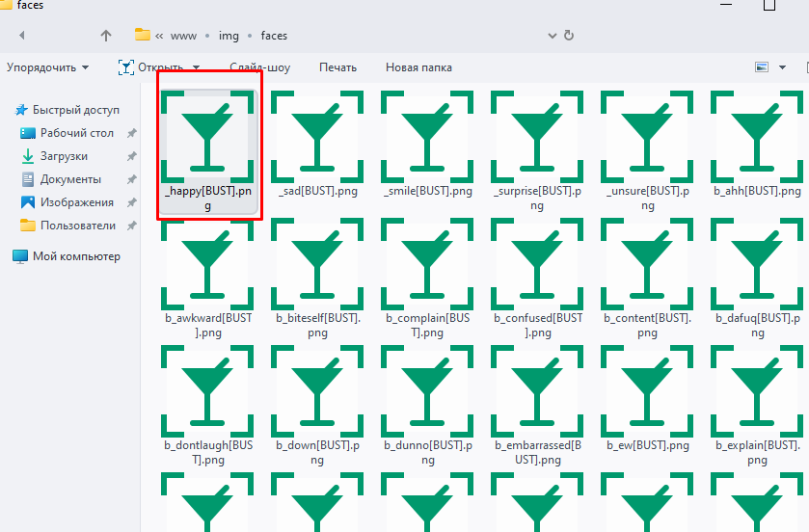Unpin Документы via pin icon
This screenshot has height=532, width=809.
132,179
